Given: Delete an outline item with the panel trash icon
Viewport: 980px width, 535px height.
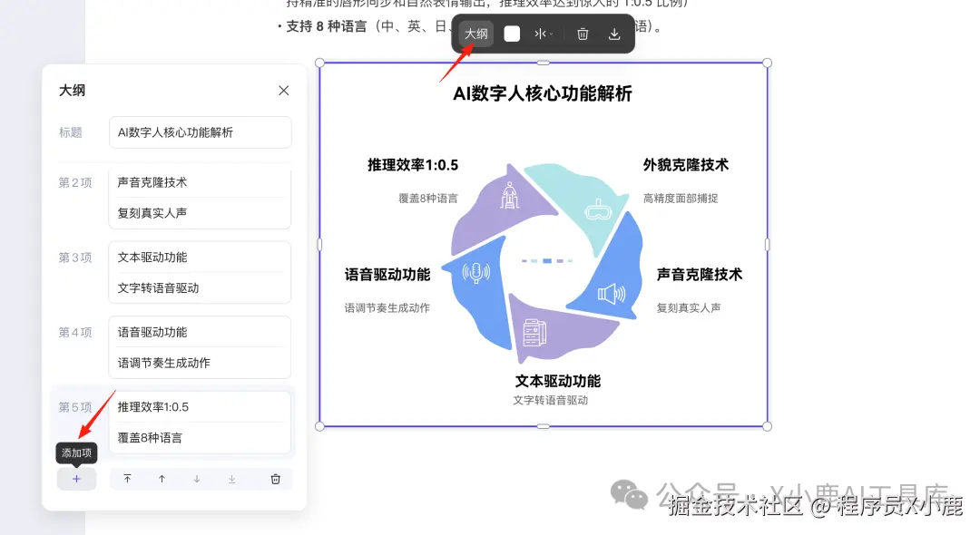Looking at the screenshot, I should 275,478.
